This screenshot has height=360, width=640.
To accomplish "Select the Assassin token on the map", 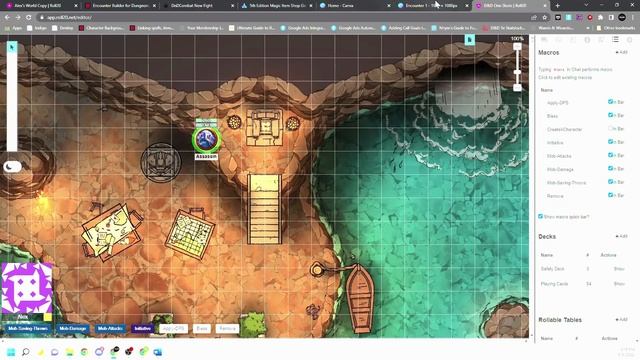I will [x=207, y=140].
